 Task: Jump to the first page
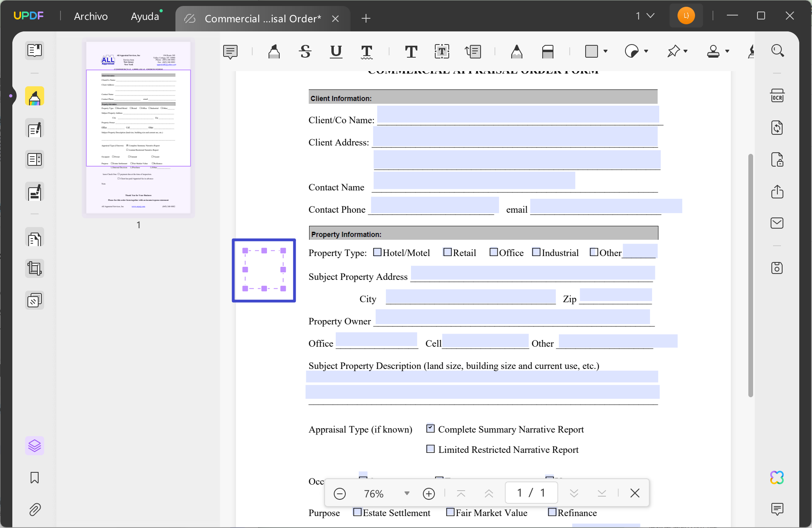(x=461, y=493)
